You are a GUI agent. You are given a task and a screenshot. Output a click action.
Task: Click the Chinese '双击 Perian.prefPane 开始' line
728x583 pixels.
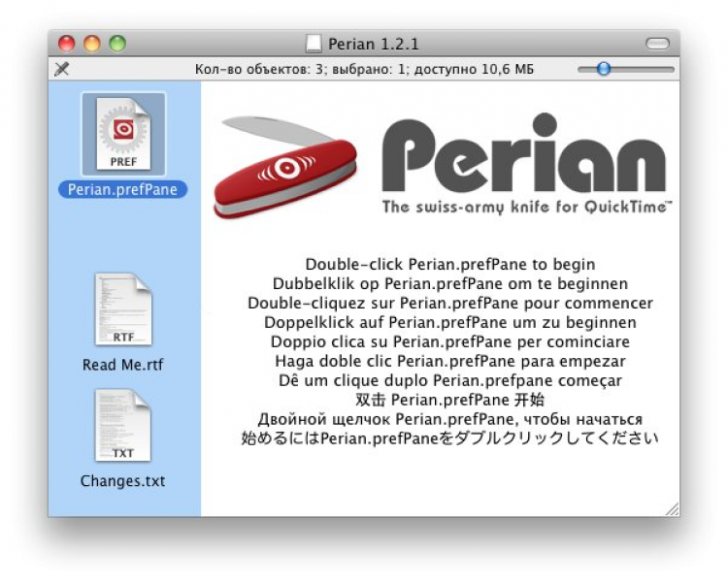point(449,400)
